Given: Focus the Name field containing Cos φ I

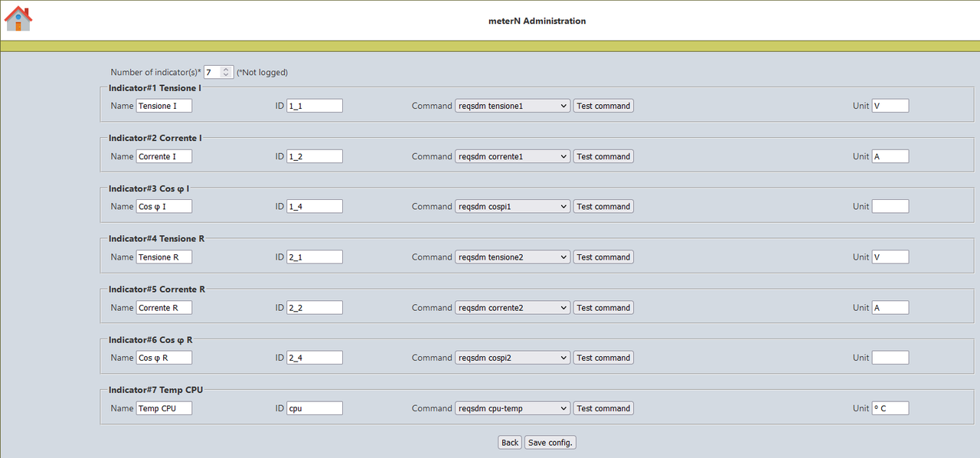Looking at the screenshot, I should point(164,206).
